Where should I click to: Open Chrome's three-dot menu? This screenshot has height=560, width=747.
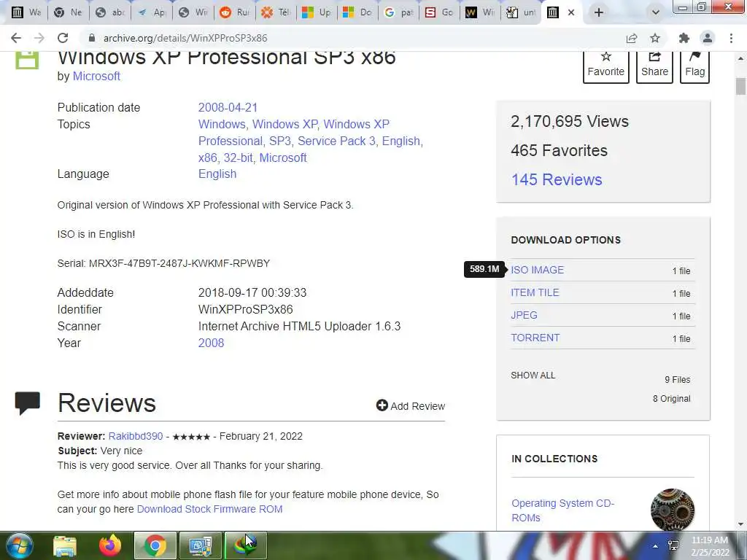pyautogui.click(x=731, y=38)
